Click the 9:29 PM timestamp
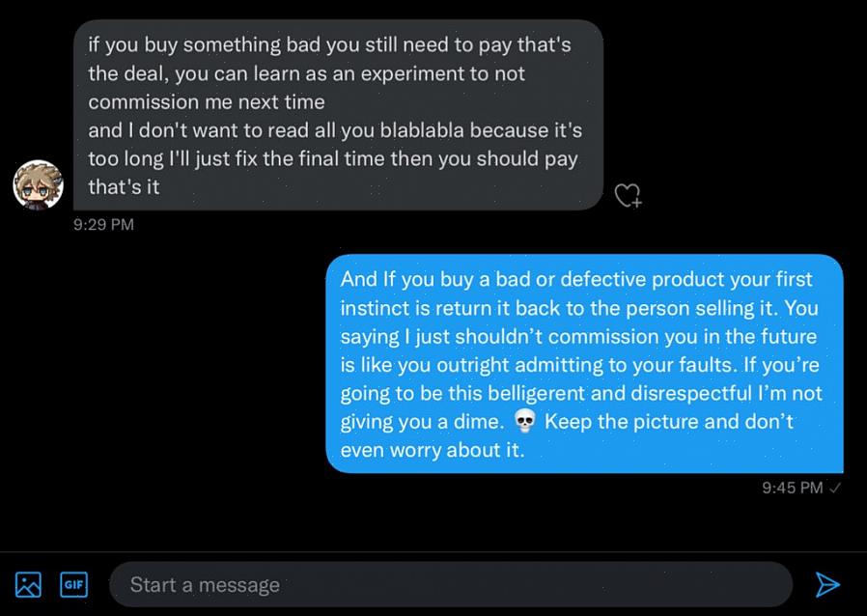 point(103,225)
